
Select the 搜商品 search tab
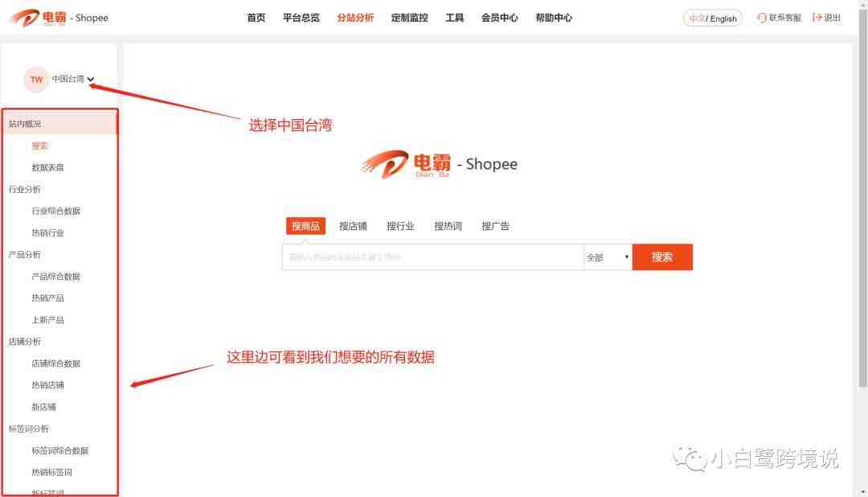click(305, 226)
